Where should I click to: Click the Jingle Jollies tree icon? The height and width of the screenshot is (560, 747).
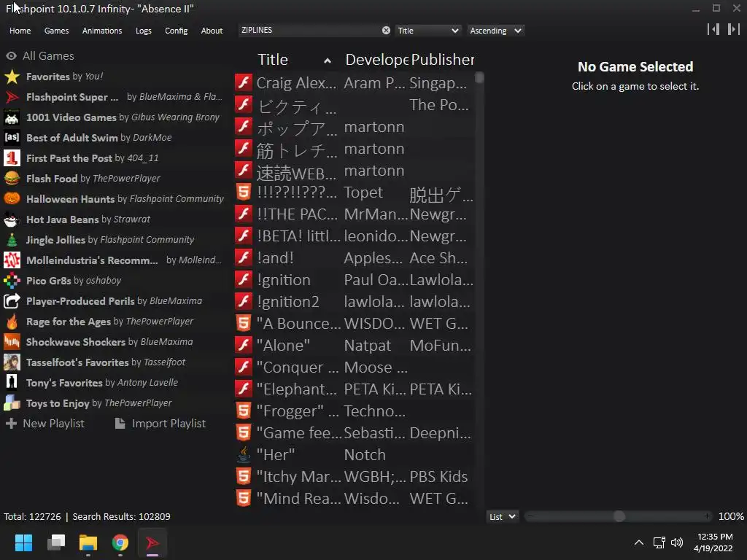click(x=12, y=240)
